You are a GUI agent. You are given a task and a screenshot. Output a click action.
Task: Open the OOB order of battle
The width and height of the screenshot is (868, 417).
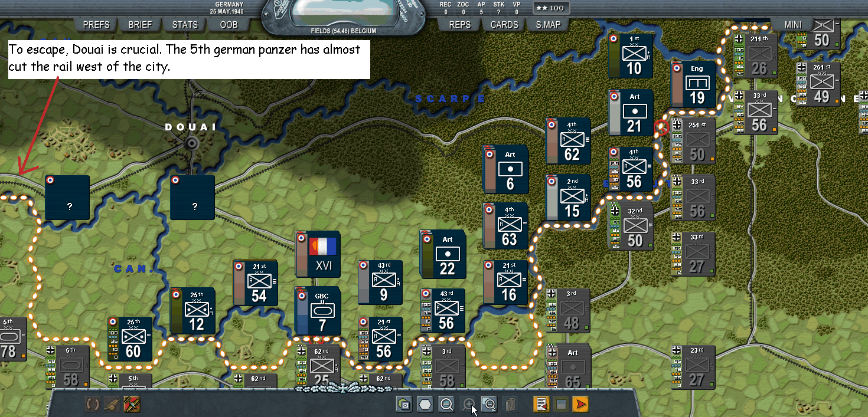coord(229,25)
